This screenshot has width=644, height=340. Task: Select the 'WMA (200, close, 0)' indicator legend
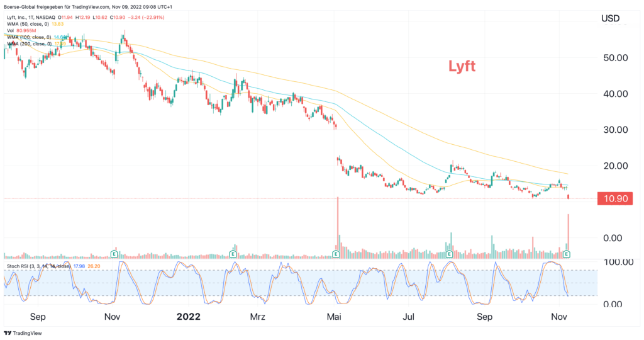(x=29, y=44)
